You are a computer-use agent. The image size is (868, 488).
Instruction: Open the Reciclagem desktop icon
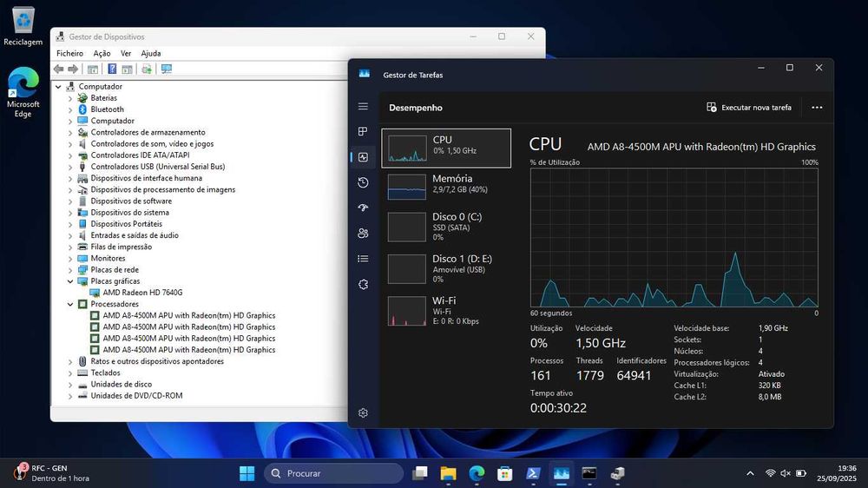[23, 26]
